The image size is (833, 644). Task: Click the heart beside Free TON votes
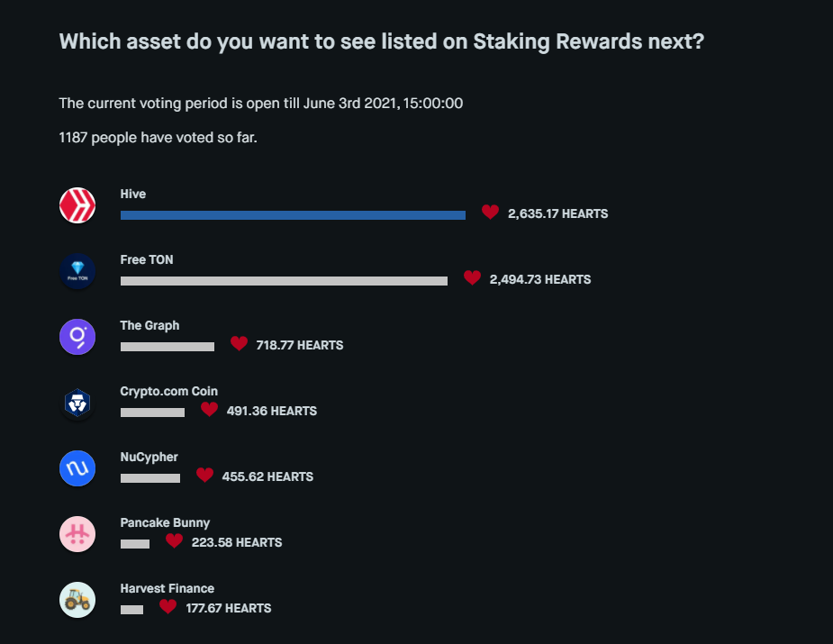[472, 278]
